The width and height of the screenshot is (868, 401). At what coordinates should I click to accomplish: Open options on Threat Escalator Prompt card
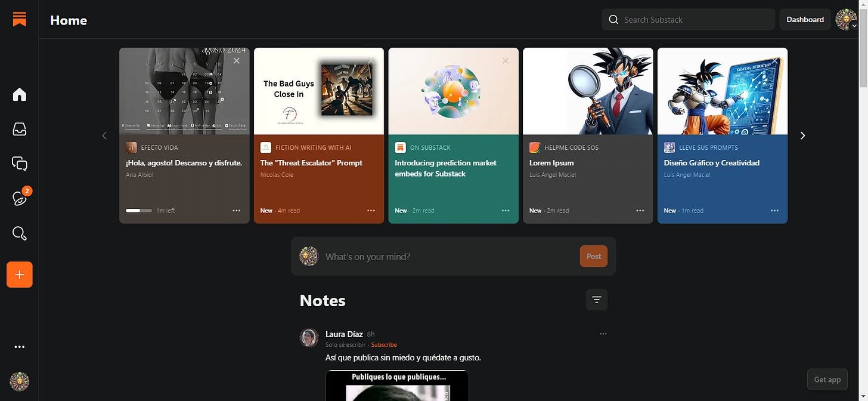click(x=371, y=211)
